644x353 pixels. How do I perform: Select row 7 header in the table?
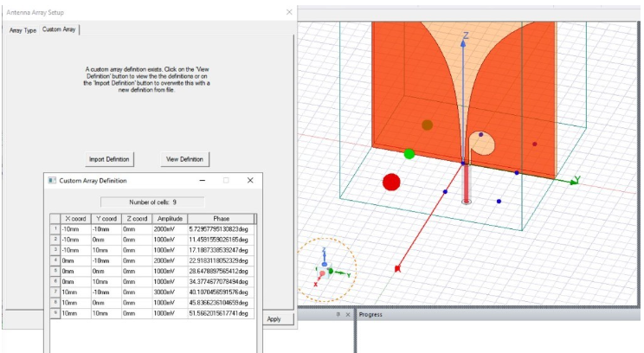click(x=55, y=292)
